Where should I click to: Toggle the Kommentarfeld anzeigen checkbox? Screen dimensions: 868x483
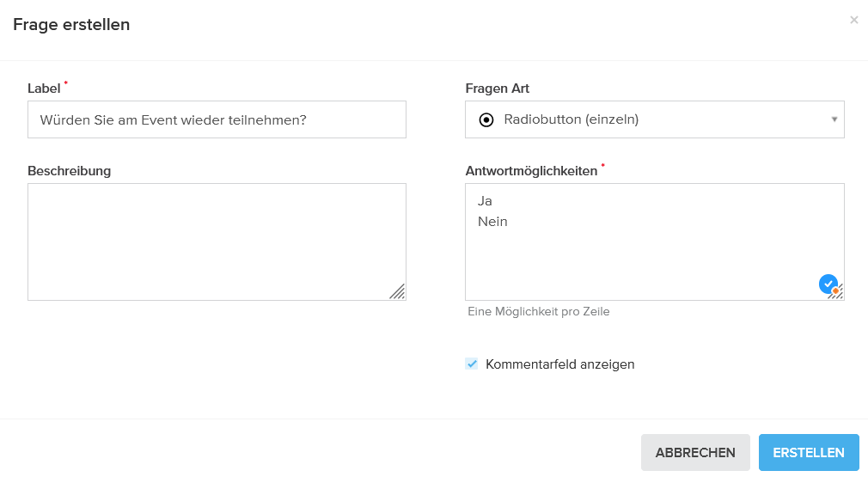(472, 364)
